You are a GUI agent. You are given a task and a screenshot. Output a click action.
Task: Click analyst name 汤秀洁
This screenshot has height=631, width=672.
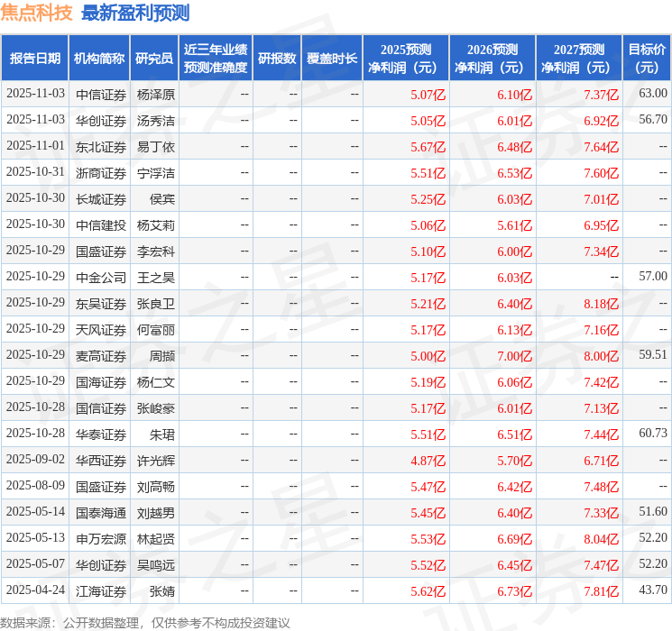click(156, 120)
